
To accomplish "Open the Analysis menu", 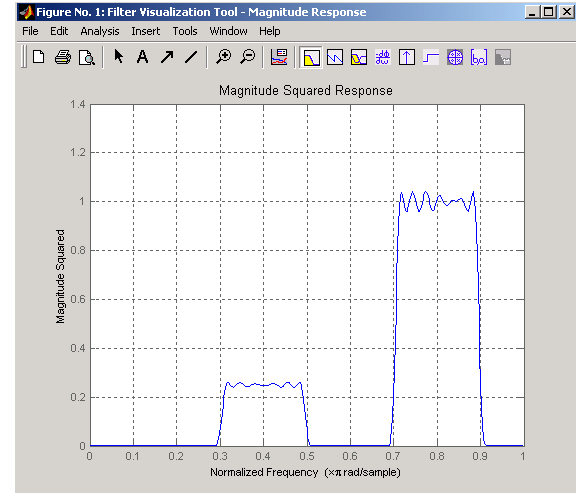I will pyautogui.click(x=100, y=31).
